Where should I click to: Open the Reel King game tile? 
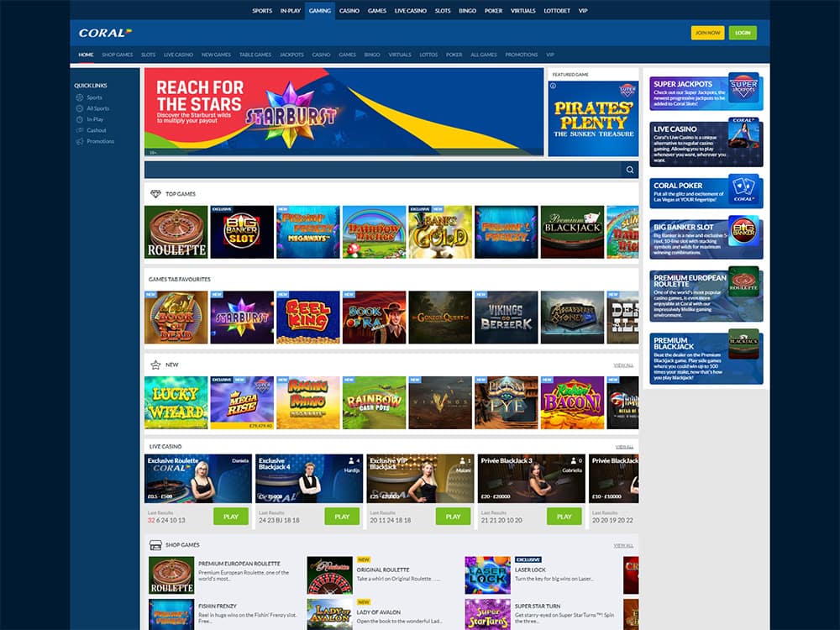point(308,318)
